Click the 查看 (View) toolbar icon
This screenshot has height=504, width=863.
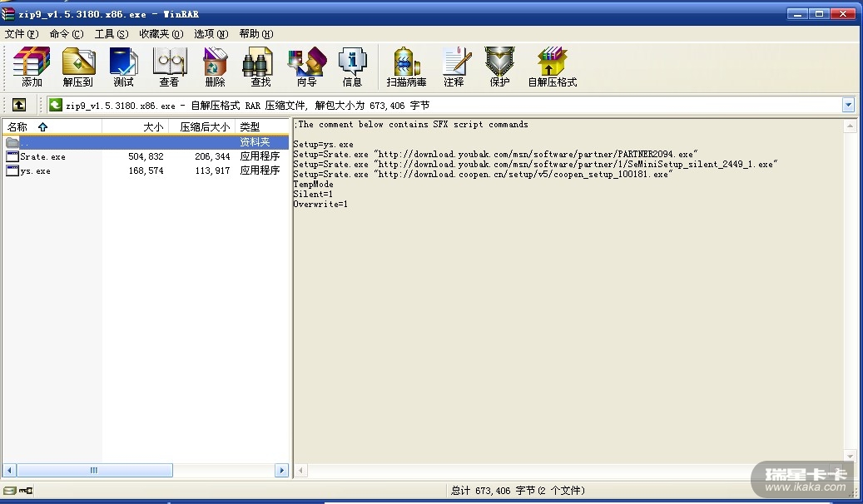point(170,67)
